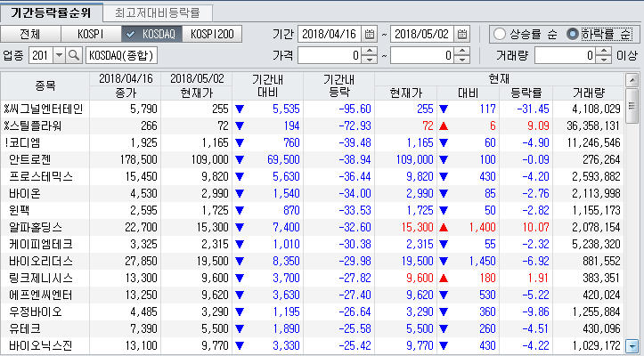Click the 현재 대비 column header
The image size is (644, 356).
[x=469, y=93]
